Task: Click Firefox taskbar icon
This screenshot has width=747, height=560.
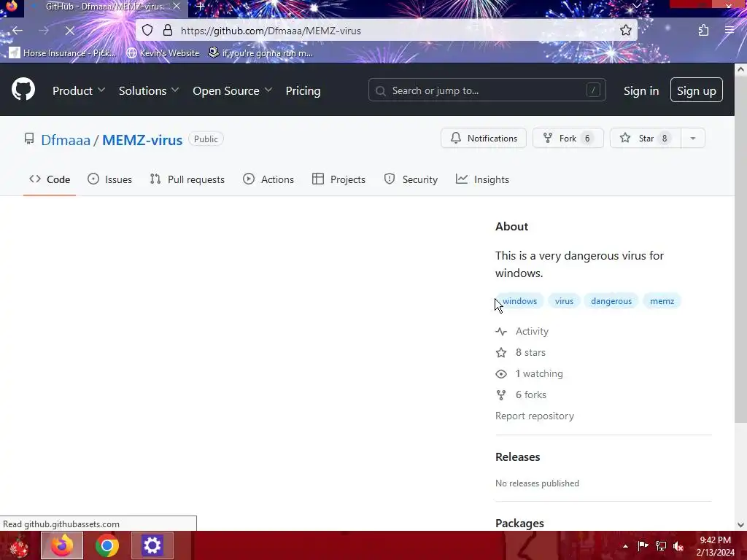Action: [x=62, y=545]
